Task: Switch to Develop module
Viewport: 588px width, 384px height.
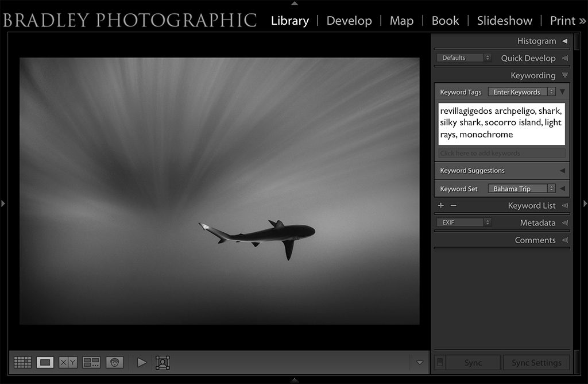Action: [x=349, y=20]
